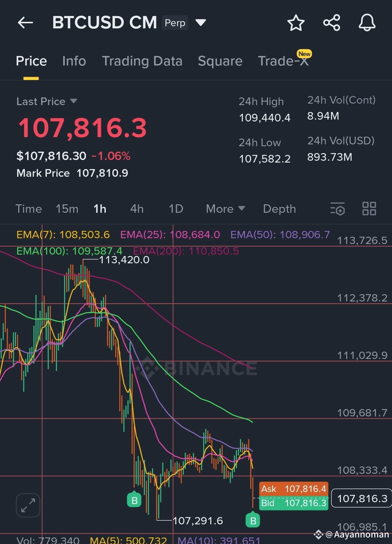Open the Square tab
This screenshot has width=392, height=544.
[220, 61]
